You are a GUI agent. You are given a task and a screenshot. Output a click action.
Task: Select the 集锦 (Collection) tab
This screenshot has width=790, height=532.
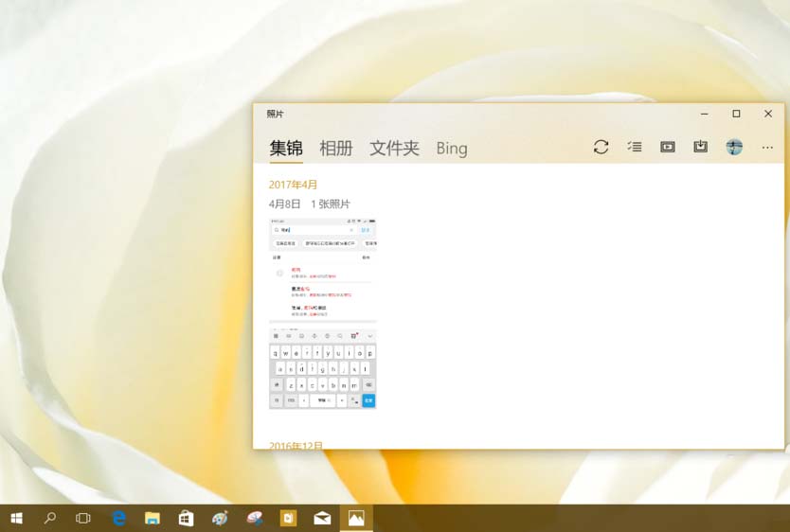(286, 149)
